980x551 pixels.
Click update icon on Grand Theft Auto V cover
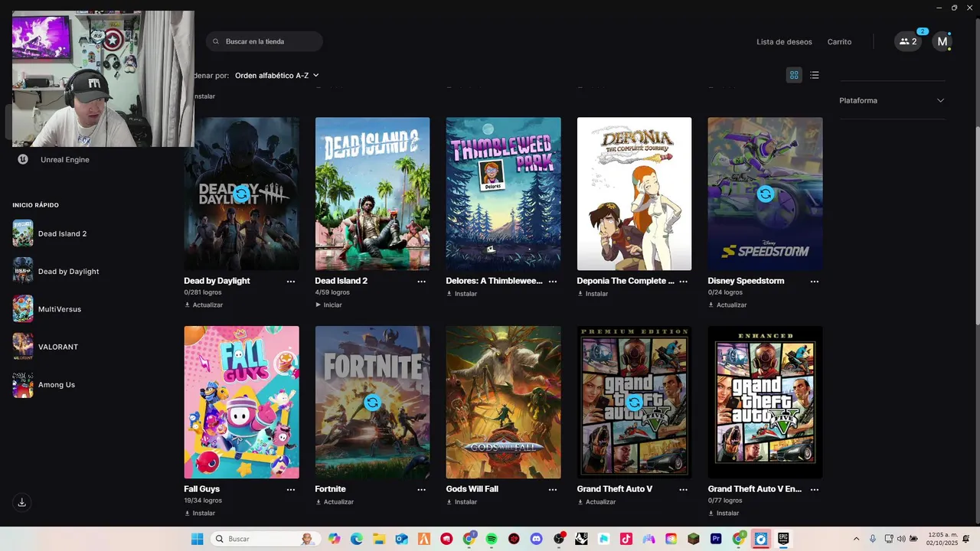(x=634, y=402)
